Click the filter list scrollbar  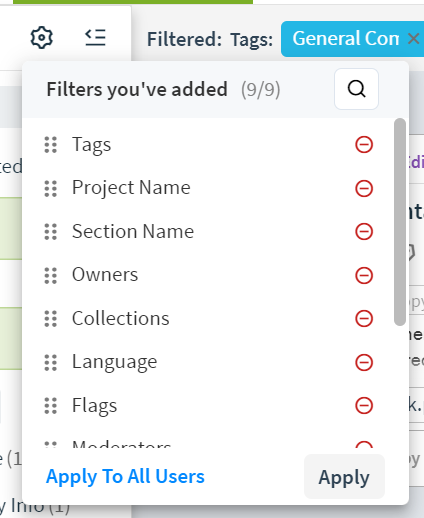(x=399, y=222)
